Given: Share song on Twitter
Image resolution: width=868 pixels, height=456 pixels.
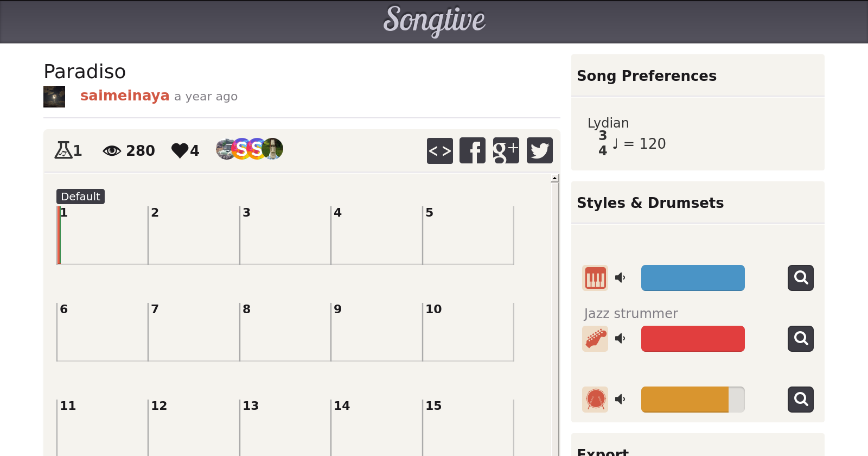Looking at the screenshot, I should point(539,150).
